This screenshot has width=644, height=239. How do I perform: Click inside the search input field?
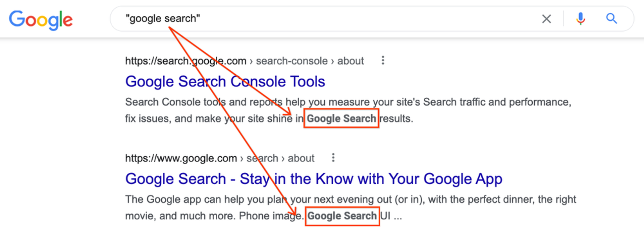point(302,18)
